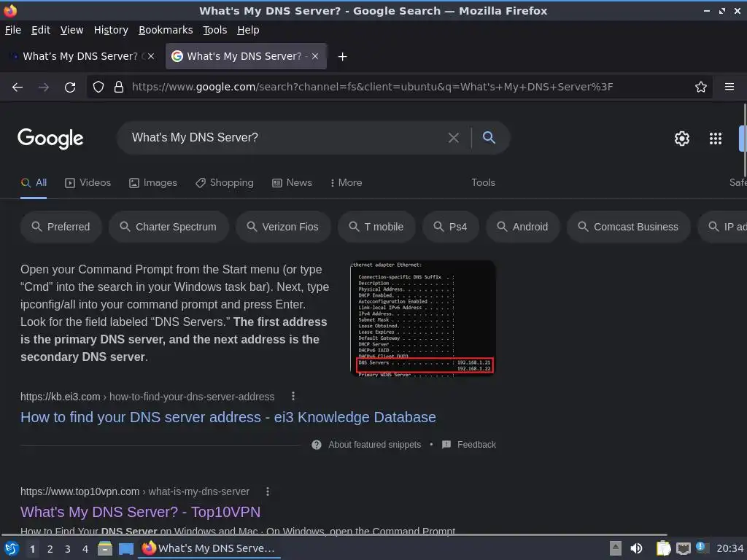Open the Bookmarks menu
This screenshot has width=747, height=560.
coord(166,30)
